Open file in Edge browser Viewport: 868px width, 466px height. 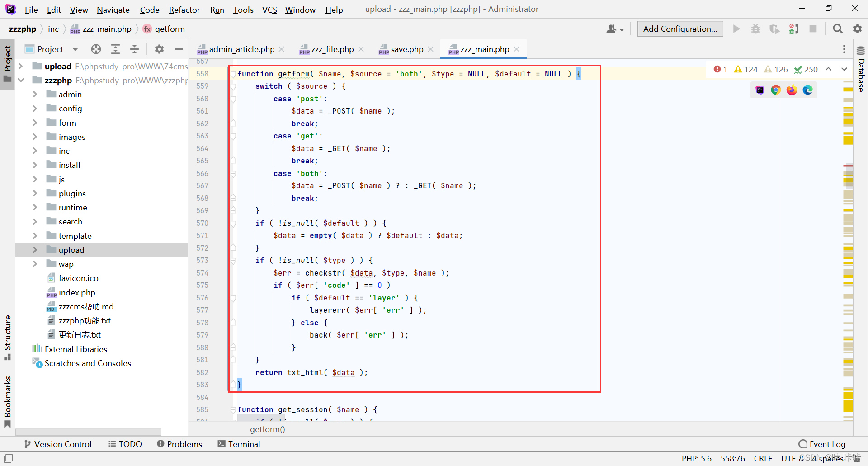(x=807, y=90)
